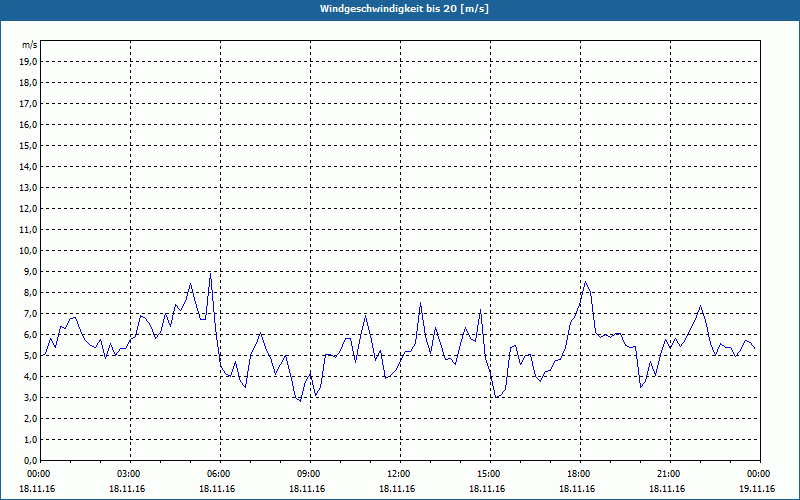The image size is (800, 500).
Task: Click the 16,0 y-axis label
Action: click(28, 124)
